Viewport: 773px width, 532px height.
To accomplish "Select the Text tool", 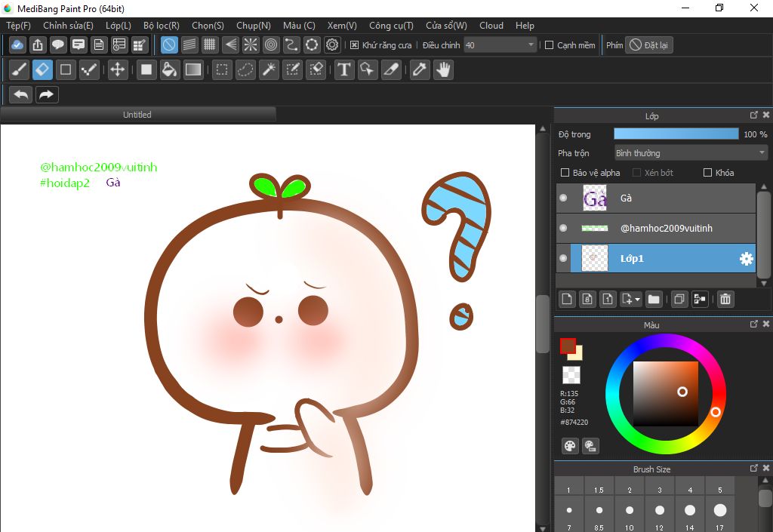I will point(344,70).
